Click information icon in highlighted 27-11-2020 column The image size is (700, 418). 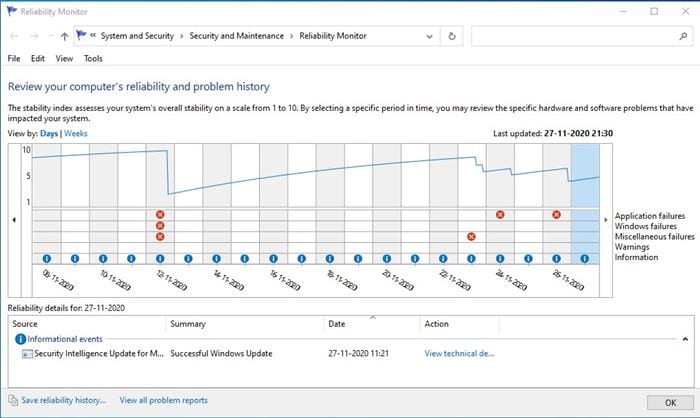[585, 258]
